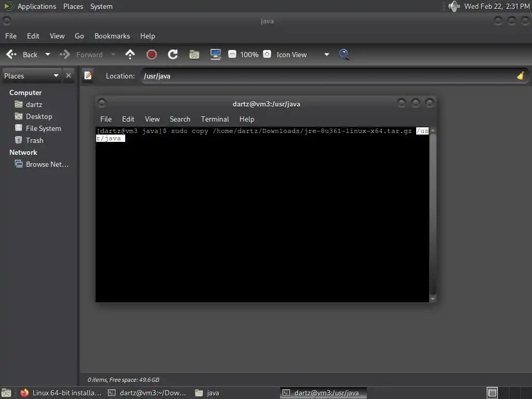The width and height of the screenshot is (532, 399).
Task: Open the file manager View menu
Action: [x=57, y=36]
